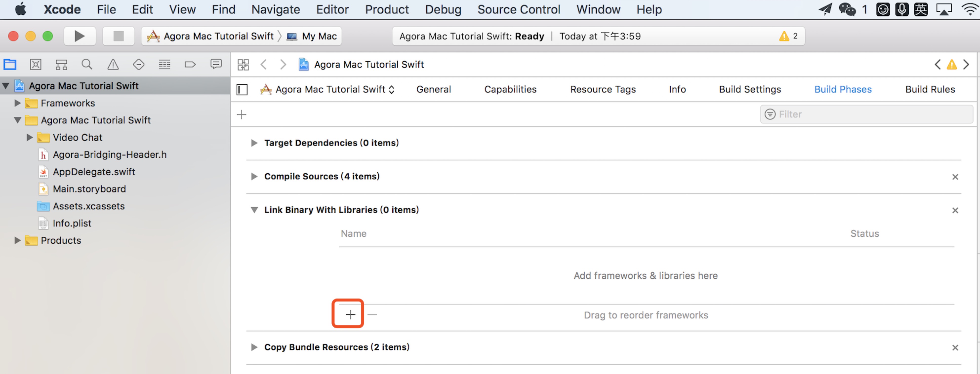Screen dimensions: 980x374
Task: Select the Build Phases tab
Action: click(x=843, y=89)
